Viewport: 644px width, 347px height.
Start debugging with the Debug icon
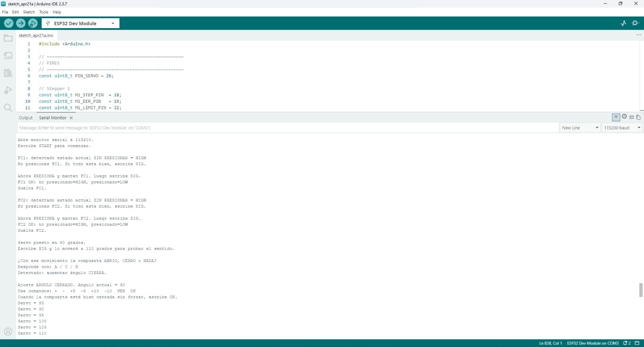(33, 23)
